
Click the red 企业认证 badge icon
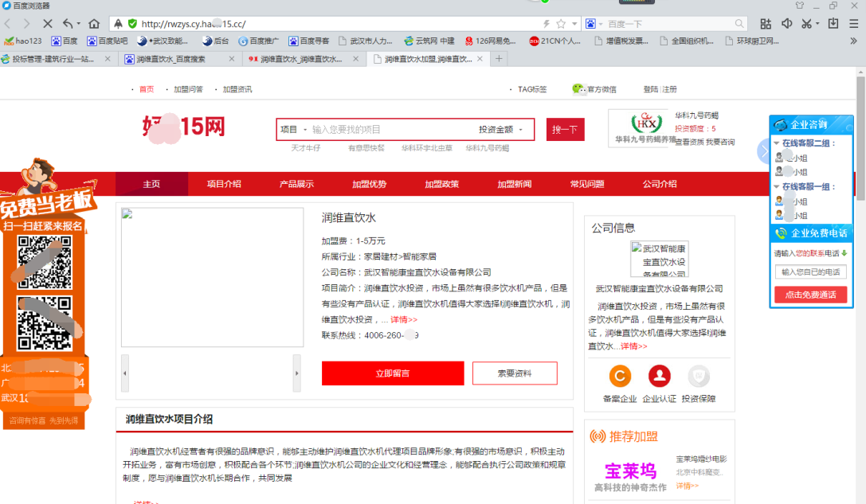(660, 376)
